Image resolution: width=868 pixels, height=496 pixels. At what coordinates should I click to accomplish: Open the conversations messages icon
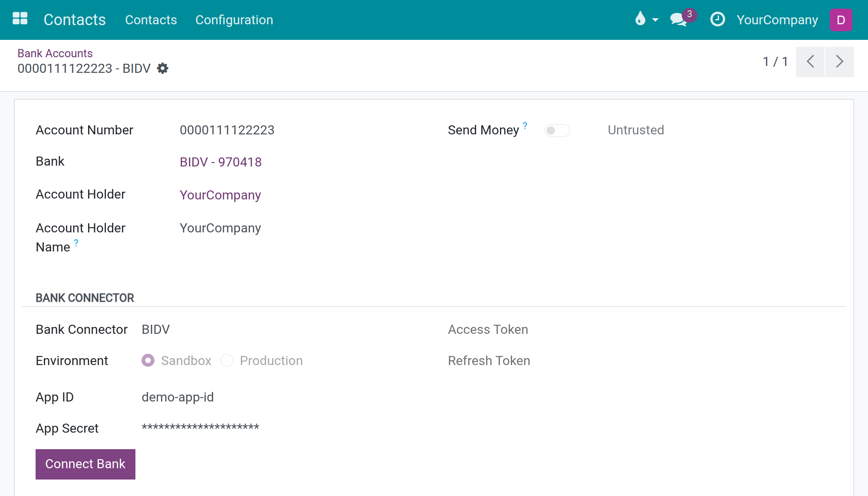[x=678, y=20]
